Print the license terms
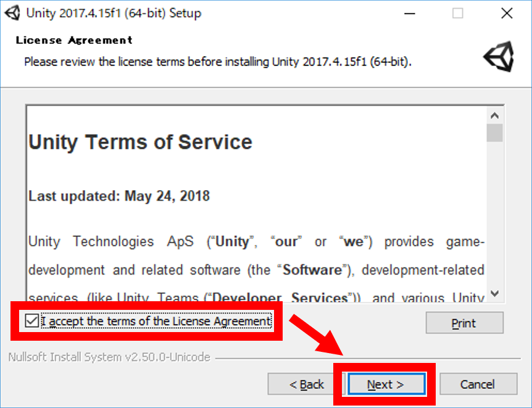532x408 pixels. [464, 323]
